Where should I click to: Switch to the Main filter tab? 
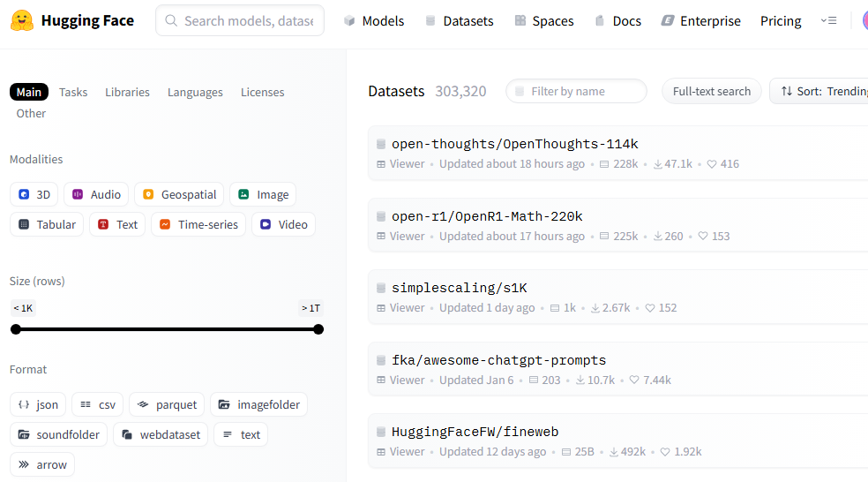pyautogui.click(x=29, y=92)
